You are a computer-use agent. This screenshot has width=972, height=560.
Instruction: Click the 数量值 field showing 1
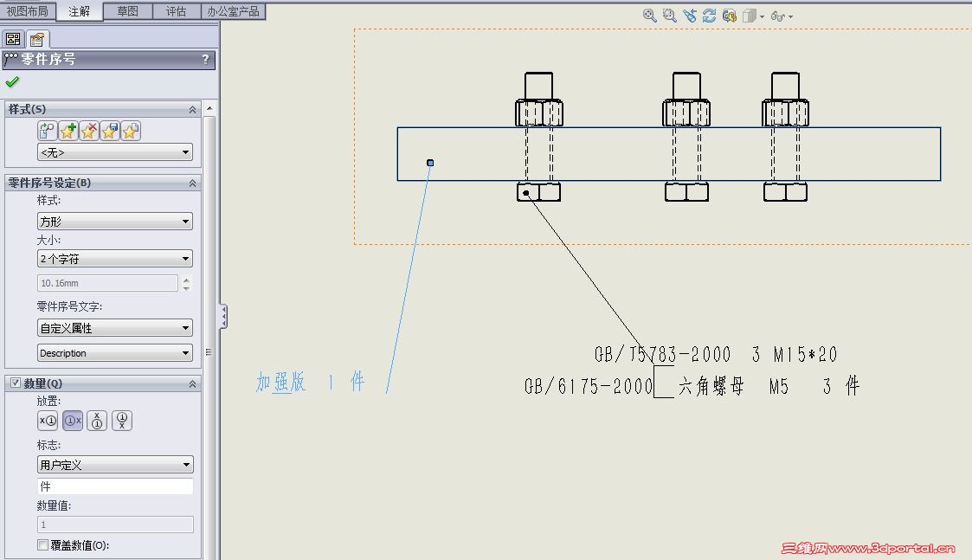point(114,525)
